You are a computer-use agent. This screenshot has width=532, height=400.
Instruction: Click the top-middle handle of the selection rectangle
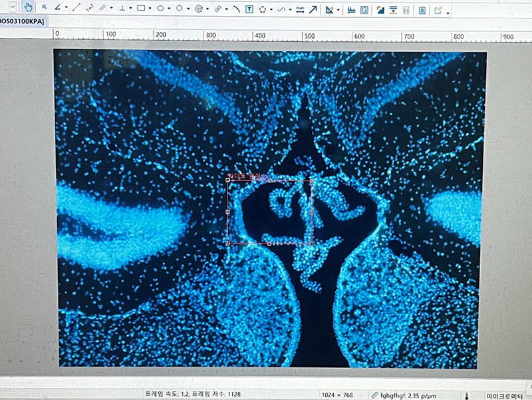tap(269, 180)
